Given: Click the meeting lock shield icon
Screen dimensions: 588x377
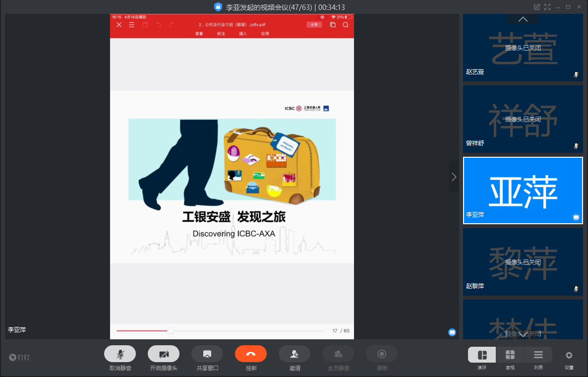Looking at the screenshot, I should [218, 7].
